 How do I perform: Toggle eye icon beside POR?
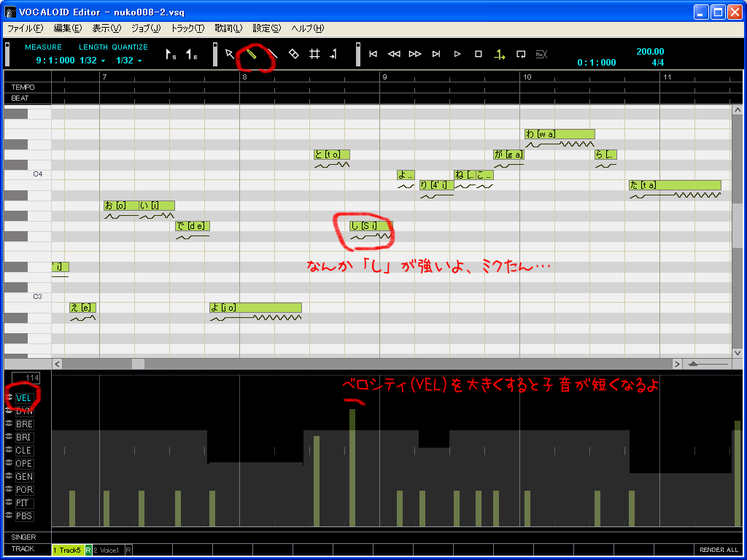9,489
